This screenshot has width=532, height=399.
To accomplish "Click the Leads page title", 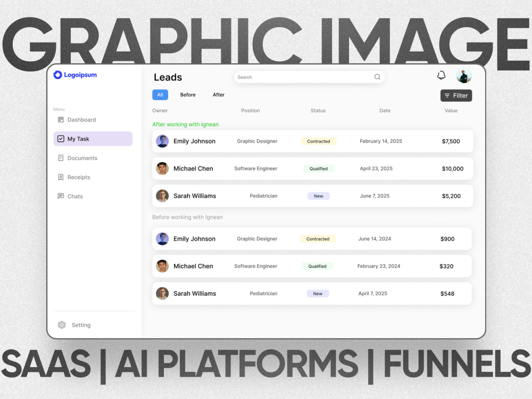I will (x=168, y=77).
